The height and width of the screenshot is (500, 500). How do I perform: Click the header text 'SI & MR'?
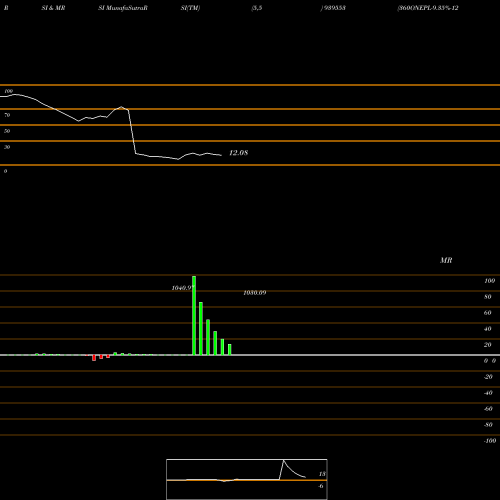click(53, 8)
